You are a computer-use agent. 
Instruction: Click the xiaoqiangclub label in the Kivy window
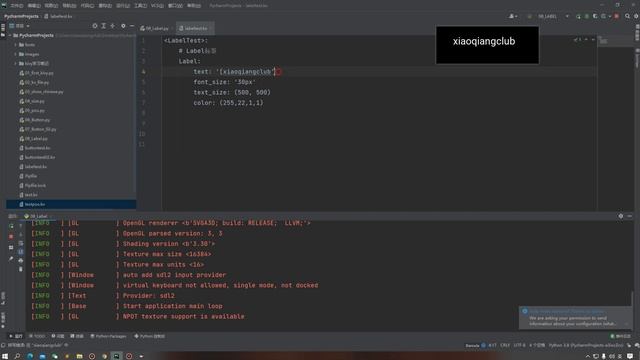point(484,41)
